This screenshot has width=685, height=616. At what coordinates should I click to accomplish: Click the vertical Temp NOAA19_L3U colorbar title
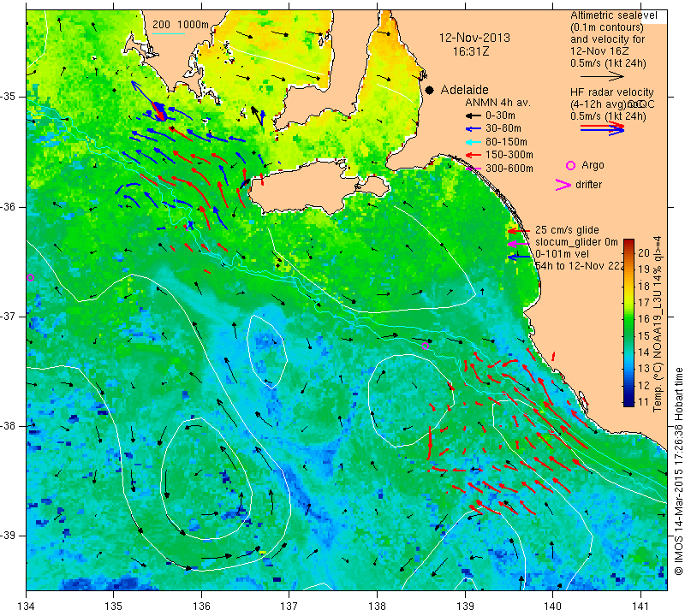[658, 324]
